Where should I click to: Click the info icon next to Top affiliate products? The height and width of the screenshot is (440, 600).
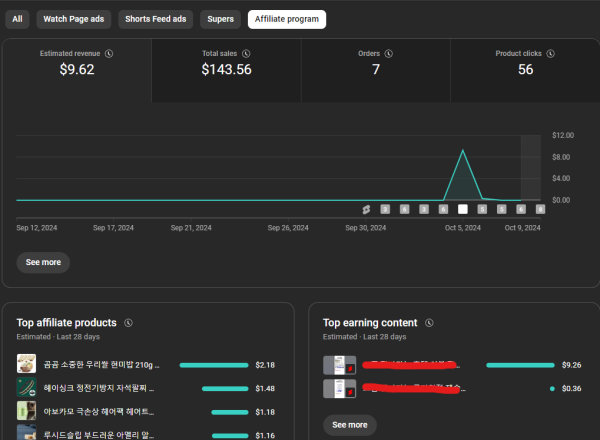coord(129,323)
